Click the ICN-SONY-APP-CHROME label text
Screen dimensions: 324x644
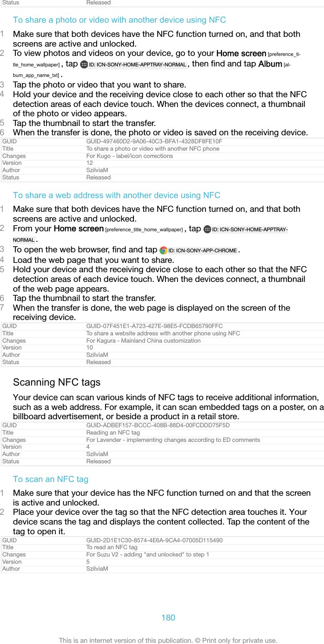pos(203,251)
